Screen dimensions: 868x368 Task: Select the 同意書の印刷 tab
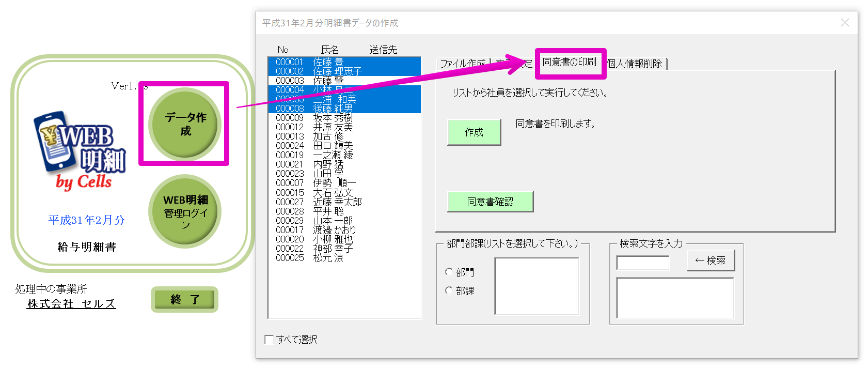(570, 63)
